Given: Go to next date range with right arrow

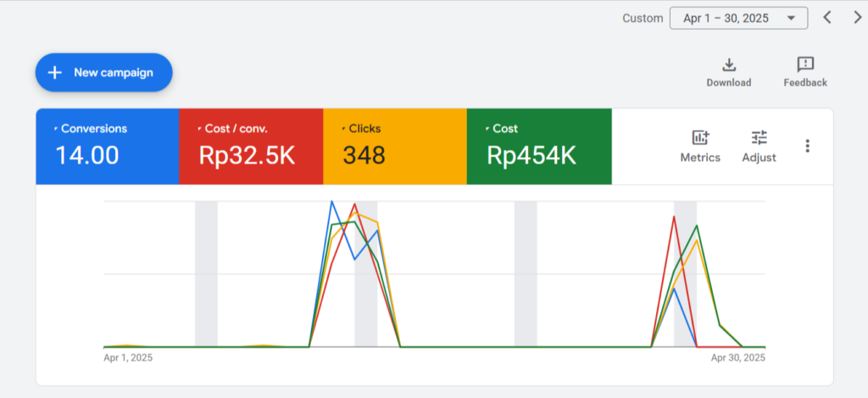Looking at the screenshot, I should coord(857,17).
